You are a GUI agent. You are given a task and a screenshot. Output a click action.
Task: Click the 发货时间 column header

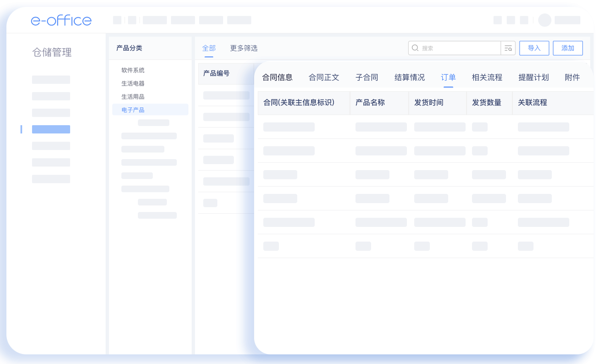tap(429, 103)
